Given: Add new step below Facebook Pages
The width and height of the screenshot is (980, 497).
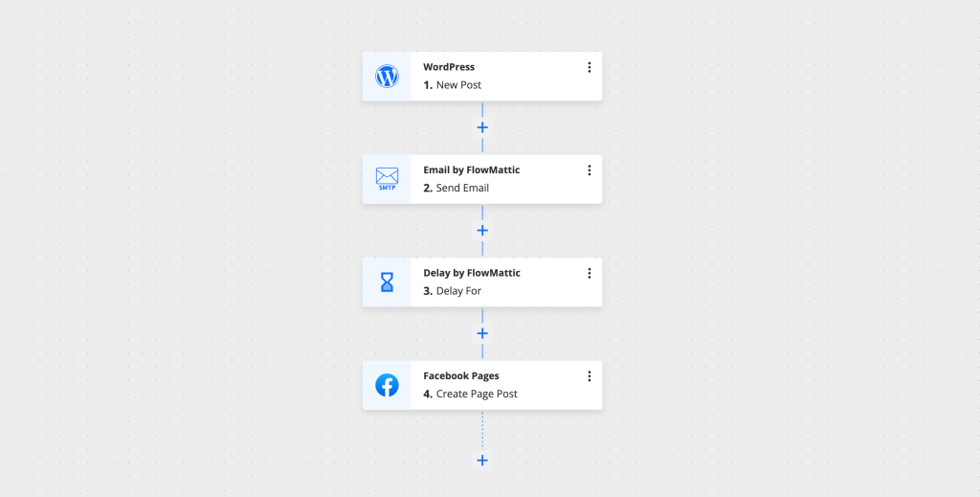Looking at the screenshot, I should pos(482,461).
